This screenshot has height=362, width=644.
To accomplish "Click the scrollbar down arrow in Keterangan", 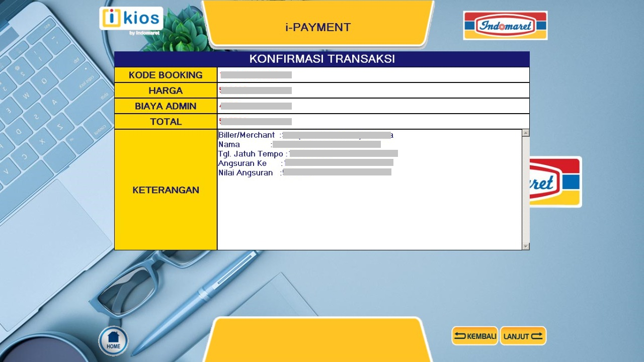I will (526, 246).
